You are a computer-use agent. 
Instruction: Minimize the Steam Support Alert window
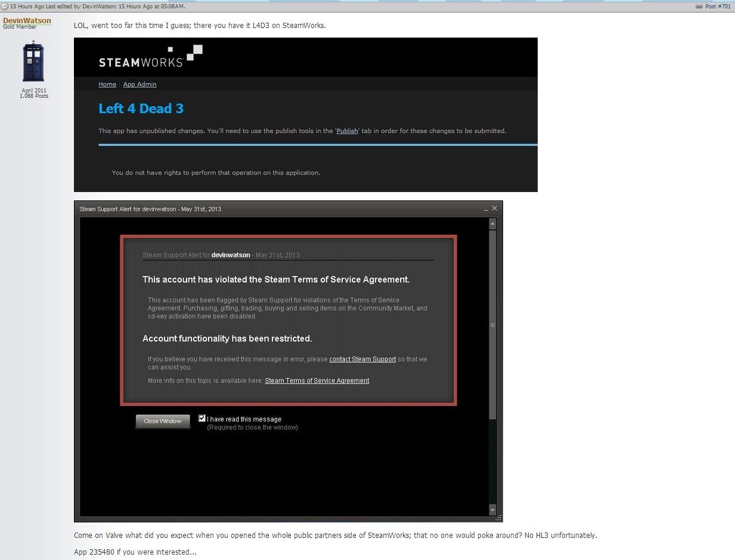pos(486,209)
